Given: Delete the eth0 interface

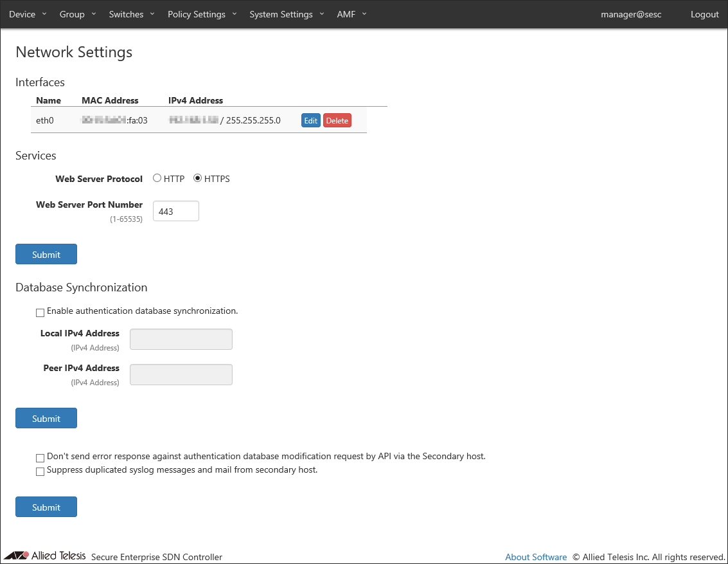Looking at the screenshot, I should (x=337, y=120).
